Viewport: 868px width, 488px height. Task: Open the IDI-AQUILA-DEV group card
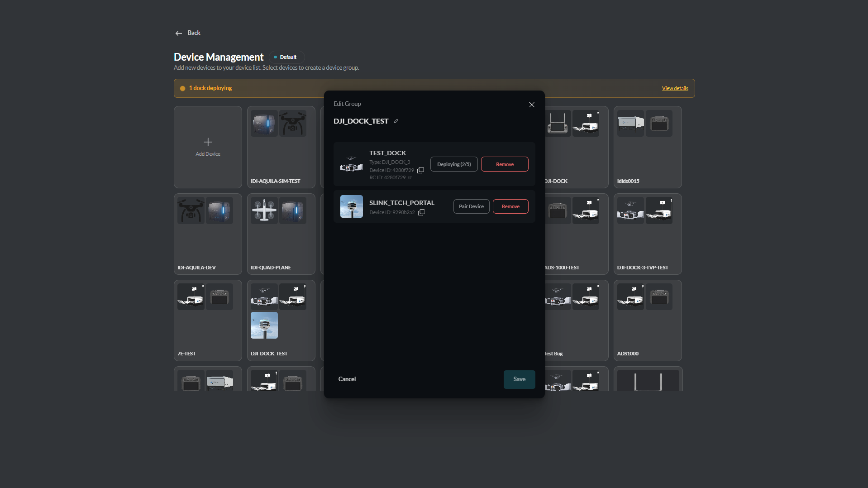[x=208, y=234]
